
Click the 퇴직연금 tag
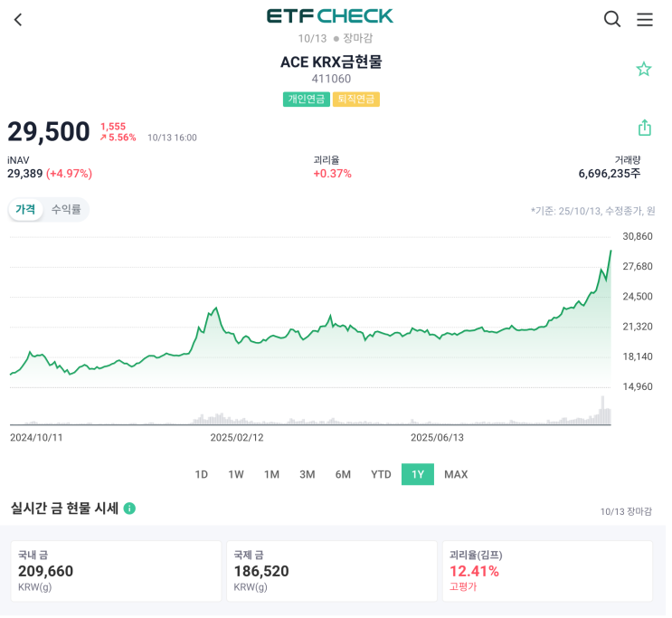(356, 99)
